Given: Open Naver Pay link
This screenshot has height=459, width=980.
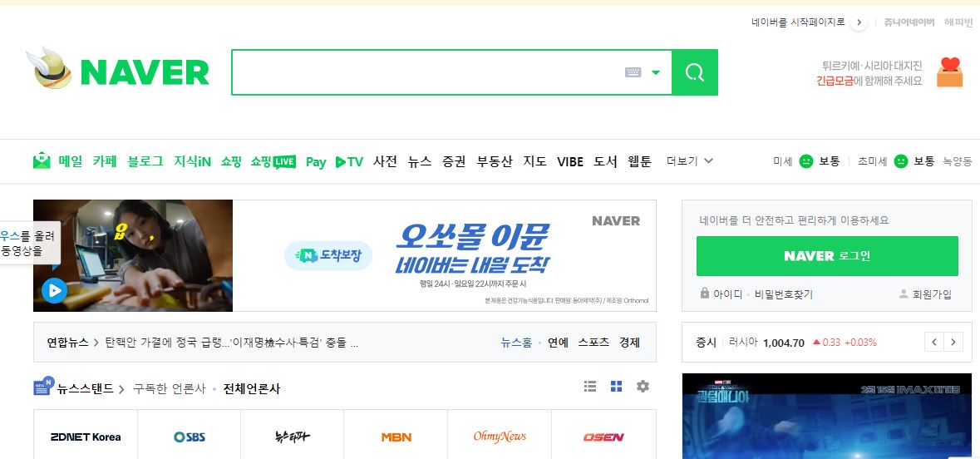Looking at the screenshot, I should 316,162.
